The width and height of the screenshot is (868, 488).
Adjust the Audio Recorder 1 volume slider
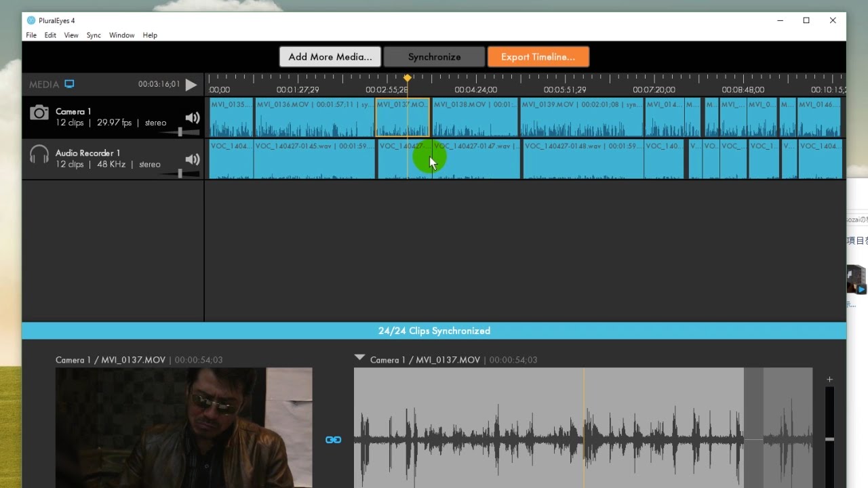[x=180, y=174]
